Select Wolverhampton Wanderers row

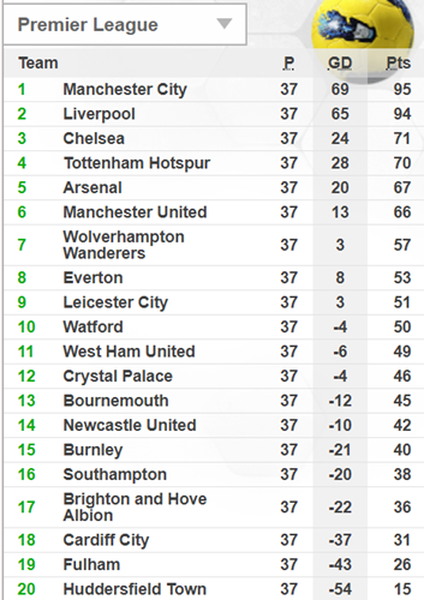coord(214,245)
